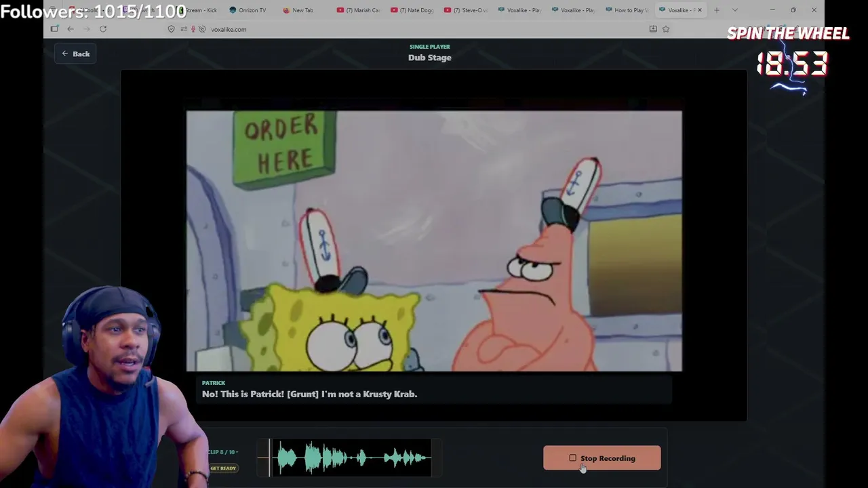Click the SINGLE PLAYER label
This screenshot has width=868, height=488.
430,47
